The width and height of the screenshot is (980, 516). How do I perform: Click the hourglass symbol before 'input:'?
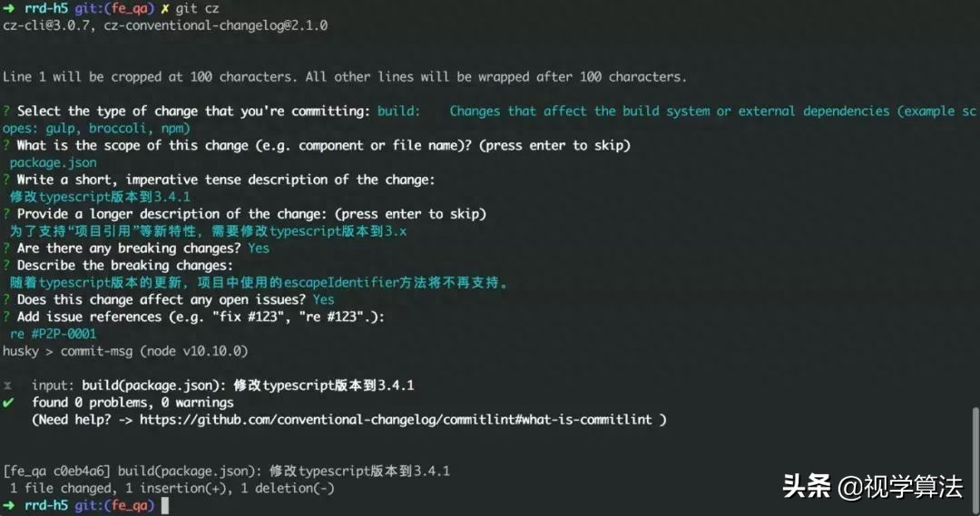[x=7, y=385]
